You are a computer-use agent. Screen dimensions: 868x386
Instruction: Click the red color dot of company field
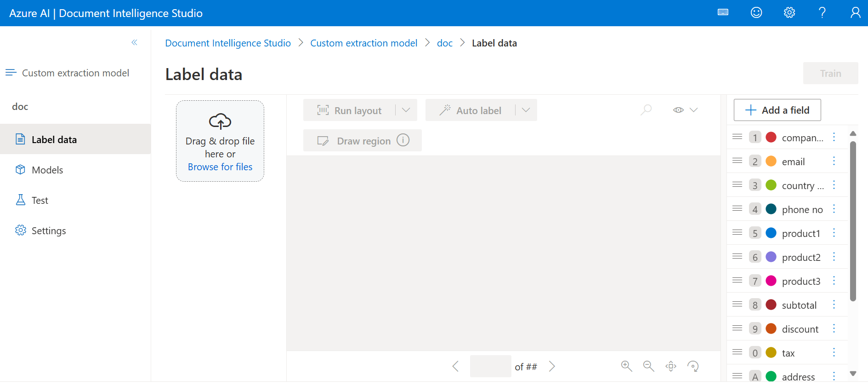771,137
